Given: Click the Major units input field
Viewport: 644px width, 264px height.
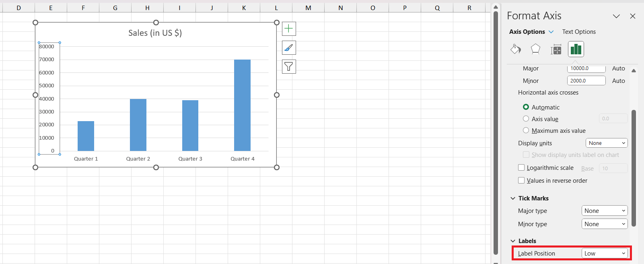Looking at the screenshot, I should pos(586,68).
